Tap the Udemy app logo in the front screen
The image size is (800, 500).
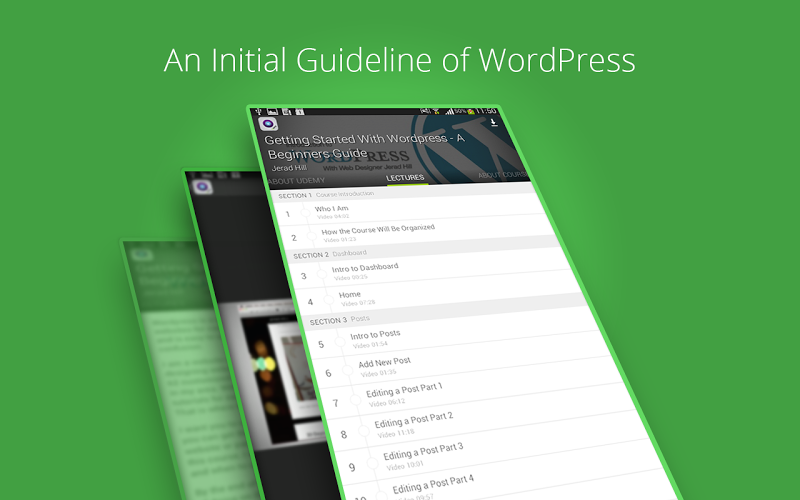pyautogui.click(x=268, y=124)
